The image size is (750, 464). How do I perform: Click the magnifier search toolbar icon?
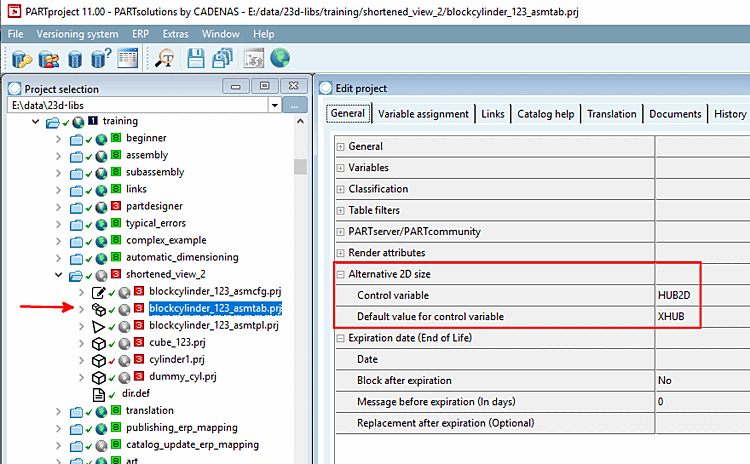coord(165,58)
